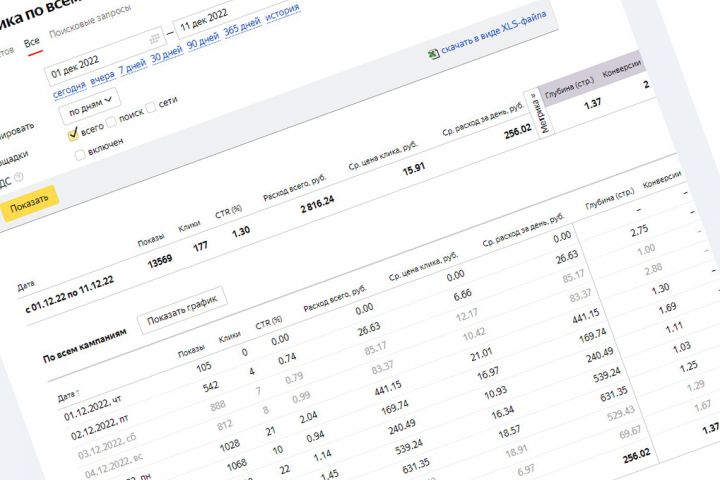Select the «вчера» period link
720x480 pixels.
(x=102, y=78)
